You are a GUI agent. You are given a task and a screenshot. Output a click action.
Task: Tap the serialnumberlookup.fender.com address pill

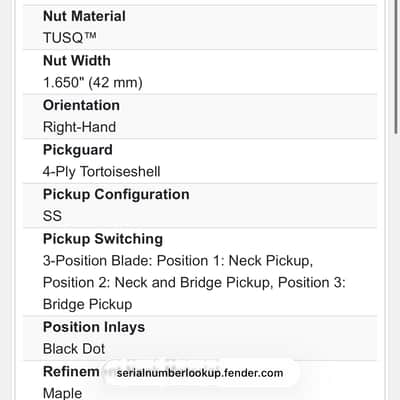coord(200,373)
